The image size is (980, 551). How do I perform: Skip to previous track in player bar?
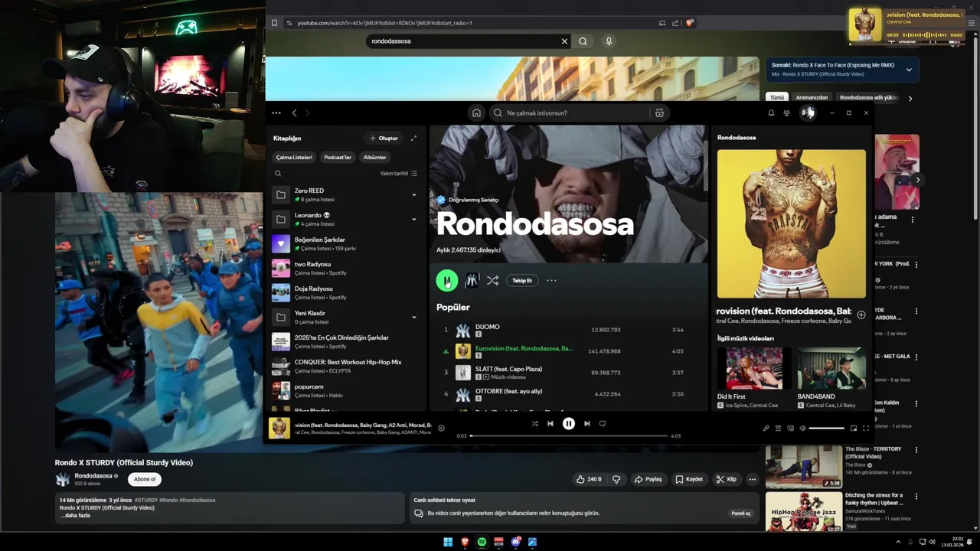550,424
